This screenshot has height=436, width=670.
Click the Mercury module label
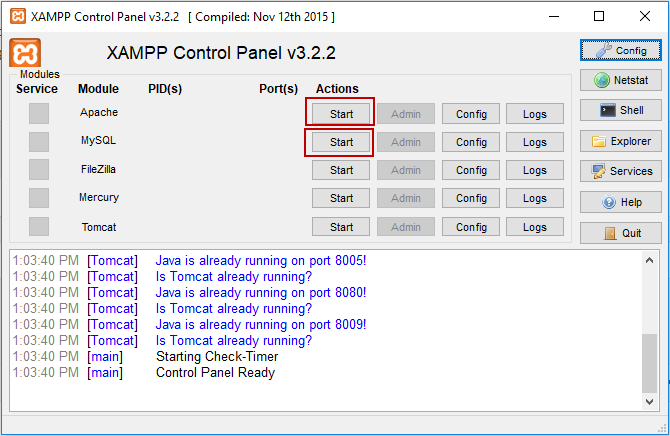(x=99, y=197)
